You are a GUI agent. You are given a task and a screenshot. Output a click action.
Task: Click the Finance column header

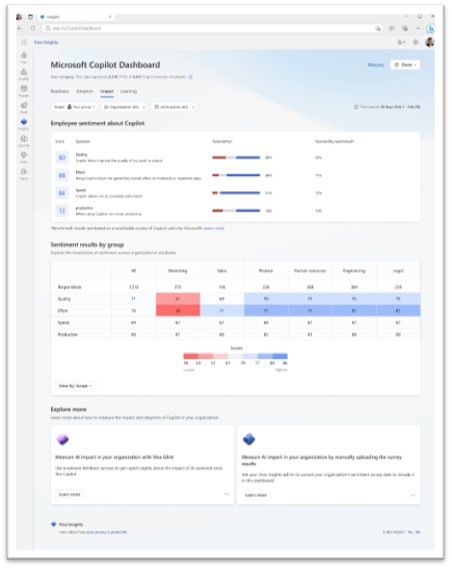tap(266, 271)
